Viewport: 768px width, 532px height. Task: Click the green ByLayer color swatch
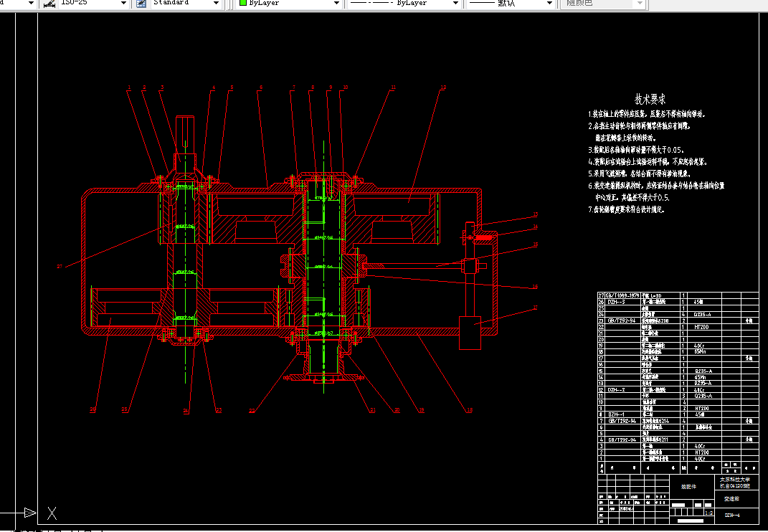point(243,2)
